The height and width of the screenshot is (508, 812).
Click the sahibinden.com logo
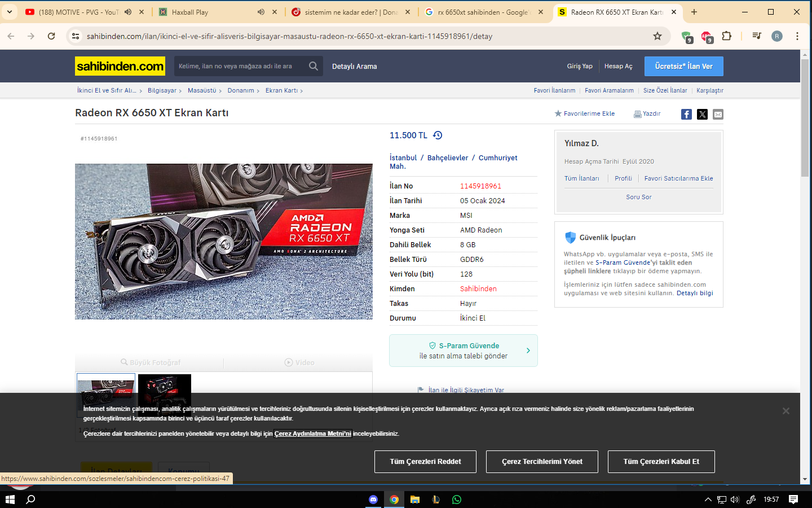click(x=120, y=66)
